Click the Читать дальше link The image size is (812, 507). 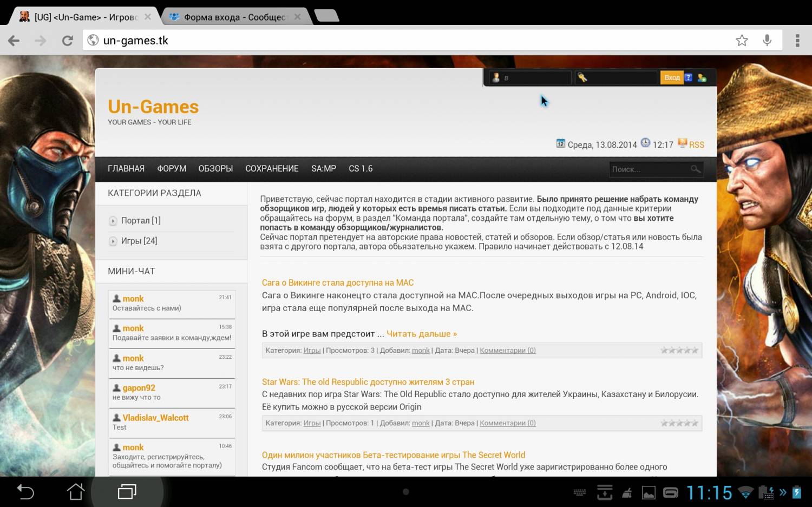click(421, 334)
